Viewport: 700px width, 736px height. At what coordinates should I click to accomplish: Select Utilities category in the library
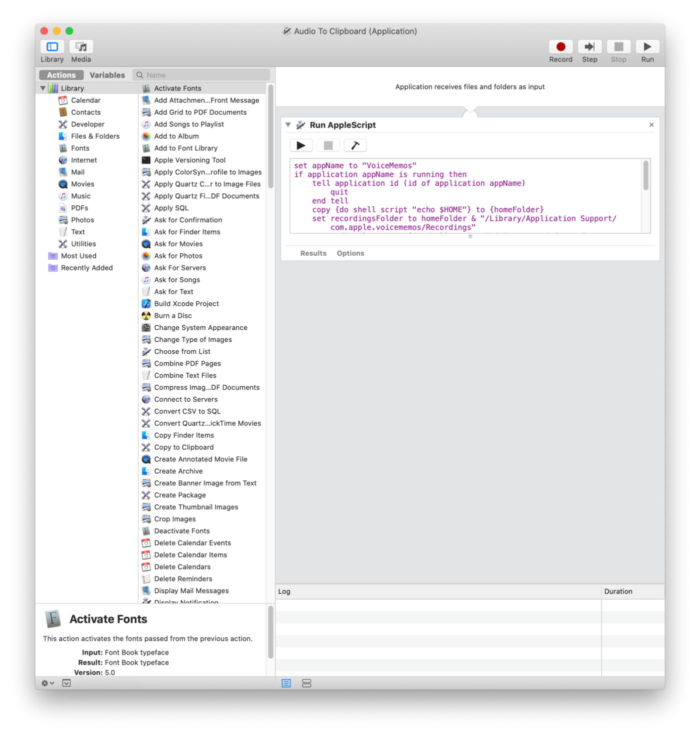(x=83, y=244)
